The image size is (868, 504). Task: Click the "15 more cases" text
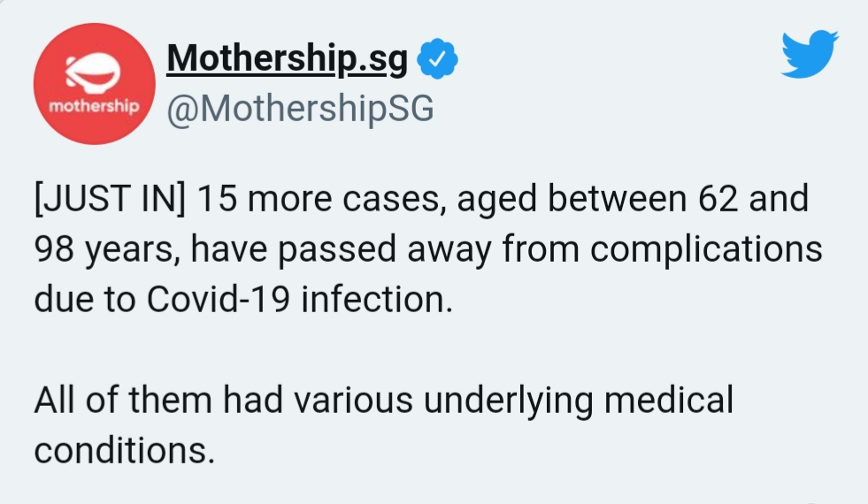point(319,200)
